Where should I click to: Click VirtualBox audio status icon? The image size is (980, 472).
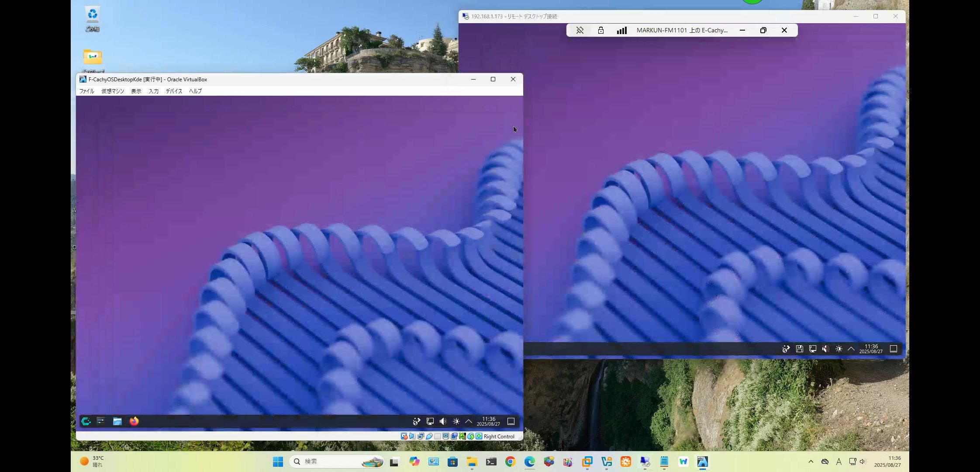click(412, 436)
